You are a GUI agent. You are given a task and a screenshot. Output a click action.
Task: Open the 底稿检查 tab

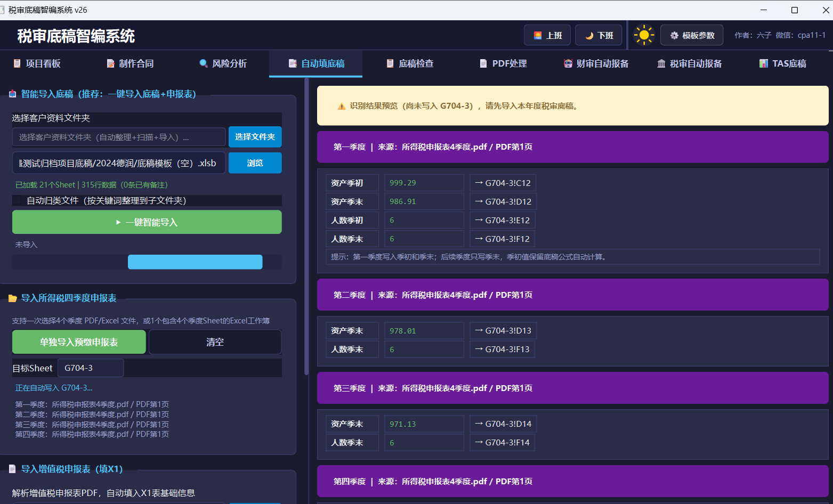click(x=409, y=63)
